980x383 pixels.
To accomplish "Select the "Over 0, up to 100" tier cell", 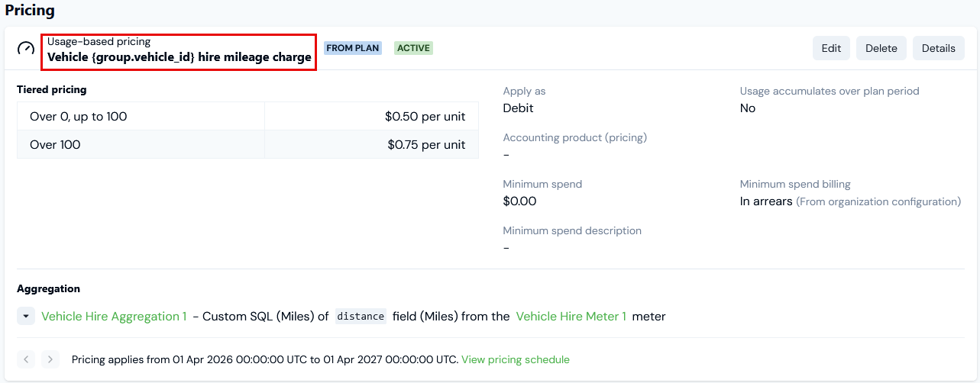I will [x=141, y=117].
